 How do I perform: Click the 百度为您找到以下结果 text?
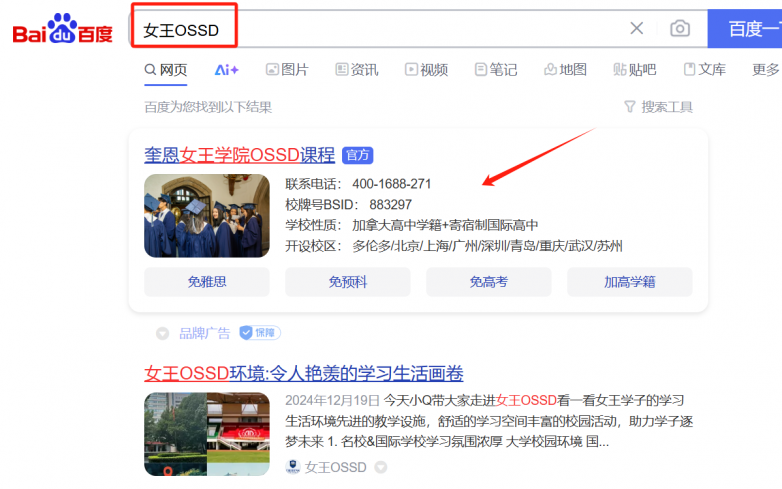208,107
